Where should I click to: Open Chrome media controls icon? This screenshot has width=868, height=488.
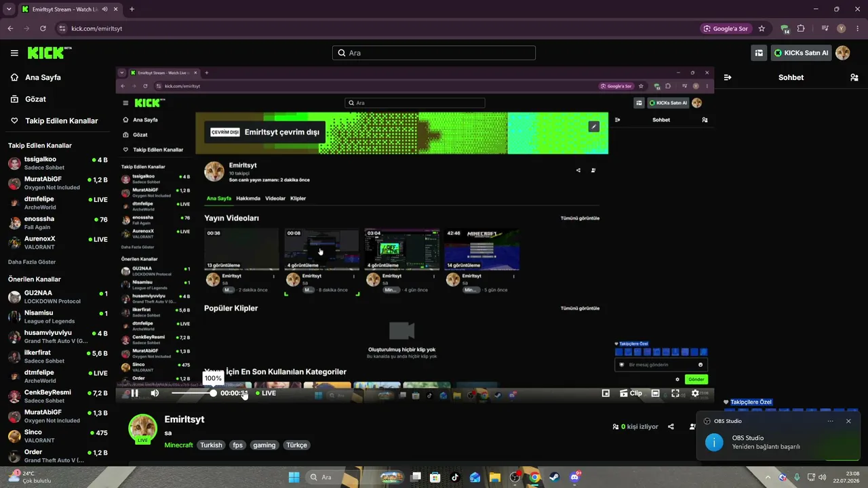tap(825, 28)
